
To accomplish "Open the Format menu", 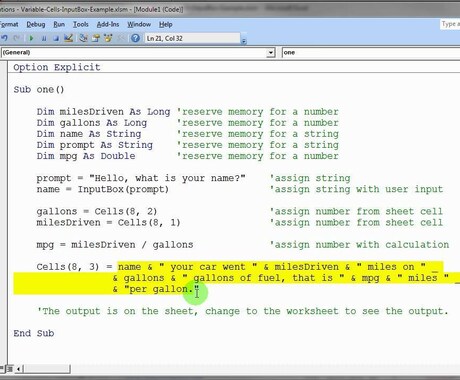I will coord(9,24).
